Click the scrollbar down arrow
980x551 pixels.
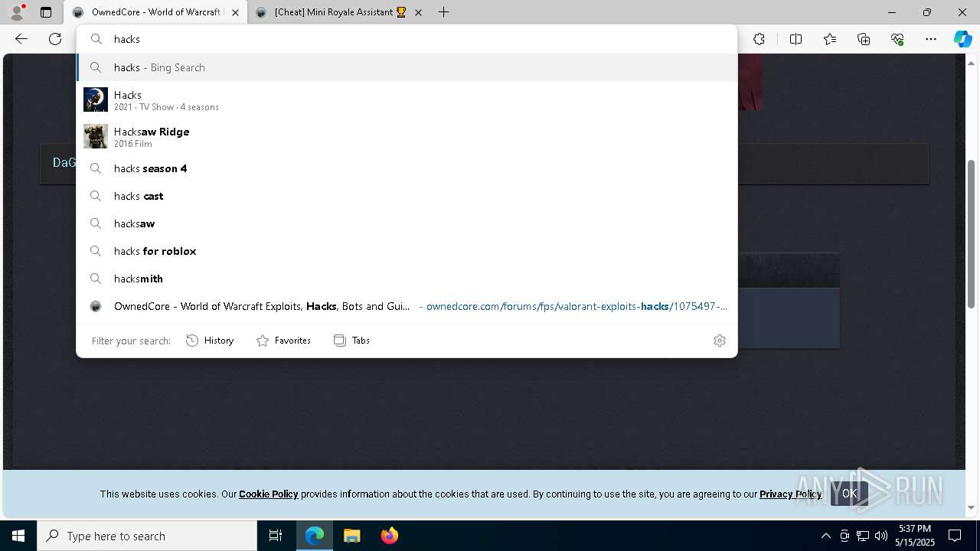972,507
